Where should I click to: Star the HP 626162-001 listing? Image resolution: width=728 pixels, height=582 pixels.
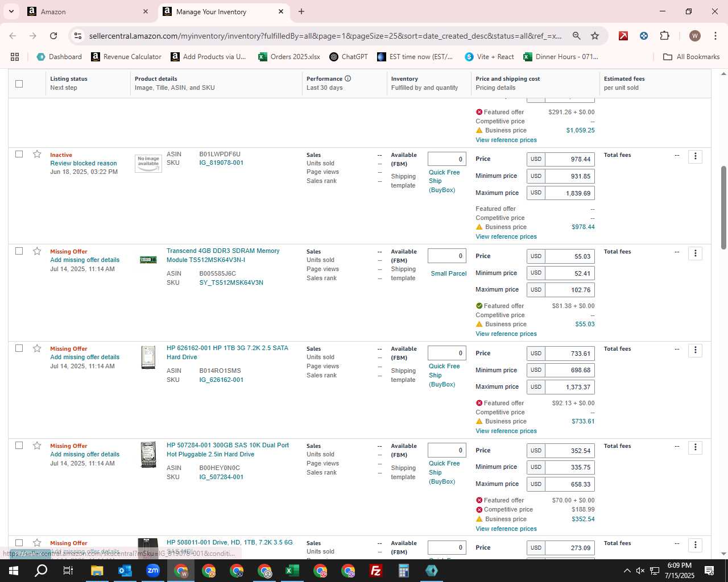point(37,348)
